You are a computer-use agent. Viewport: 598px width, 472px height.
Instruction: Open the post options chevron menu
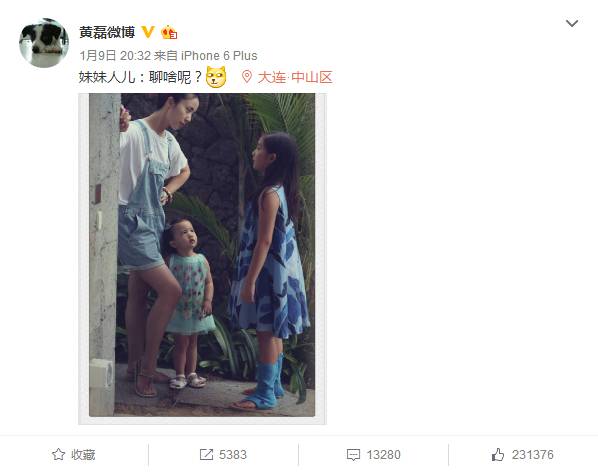point(572,24)
